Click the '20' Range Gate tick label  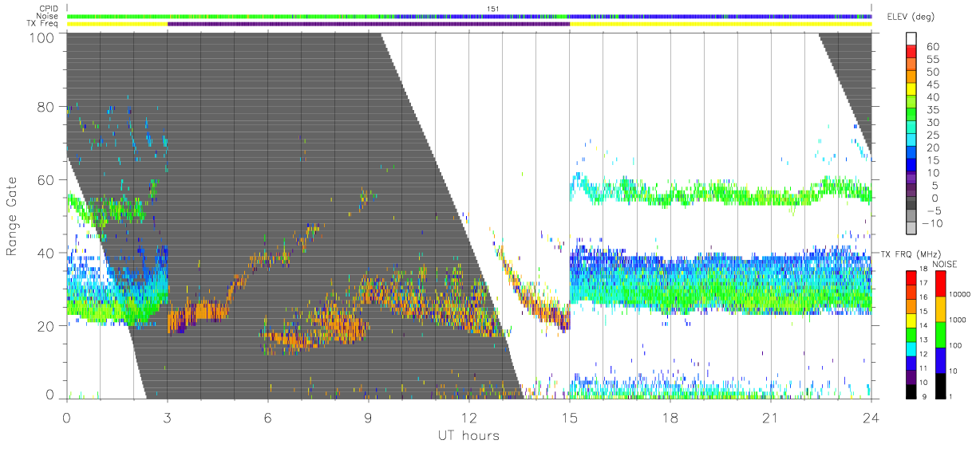click(45, 325)
